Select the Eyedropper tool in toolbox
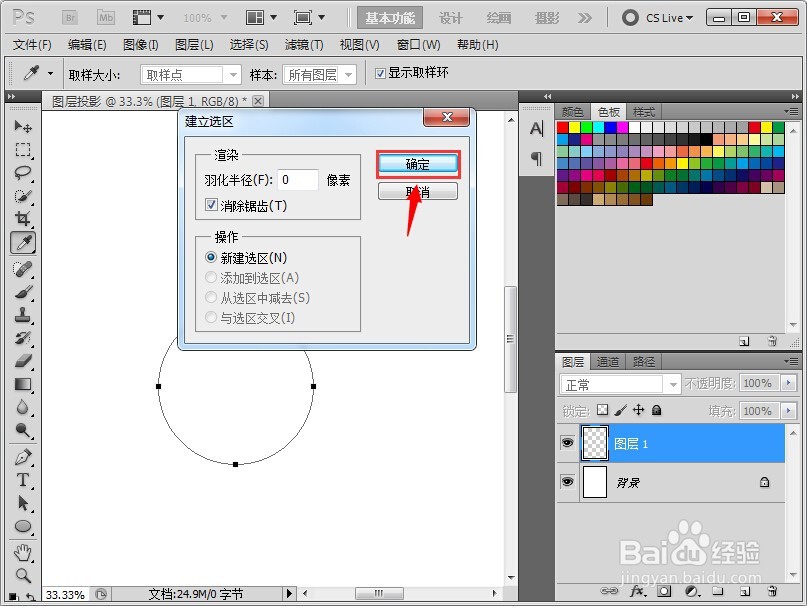The height and width of the screenshot is (606, 807). click(23, 243)
